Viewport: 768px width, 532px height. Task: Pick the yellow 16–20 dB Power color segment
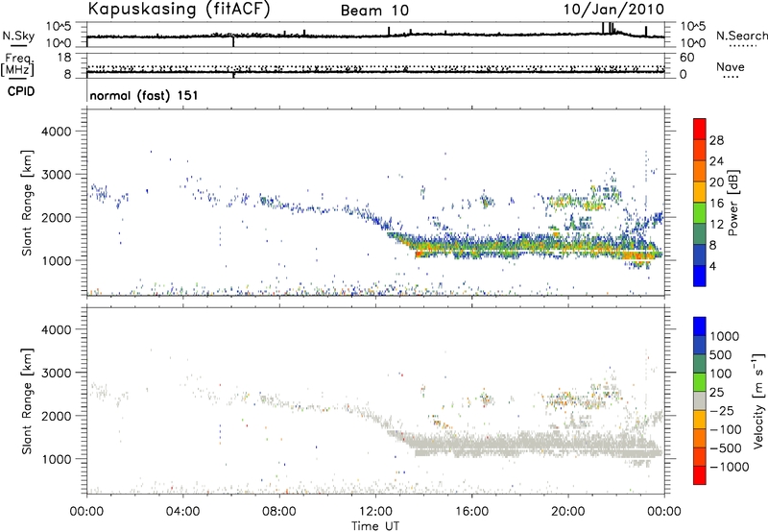coord(700,192)
